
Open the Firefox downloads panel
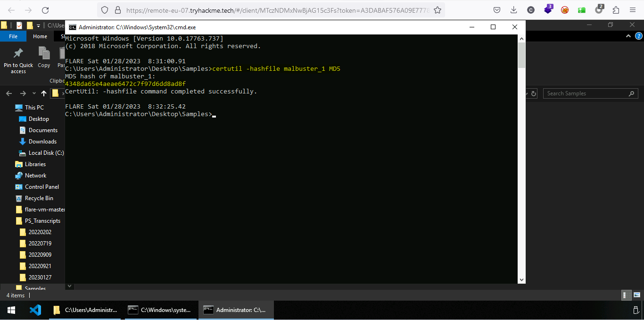point(514,10)
